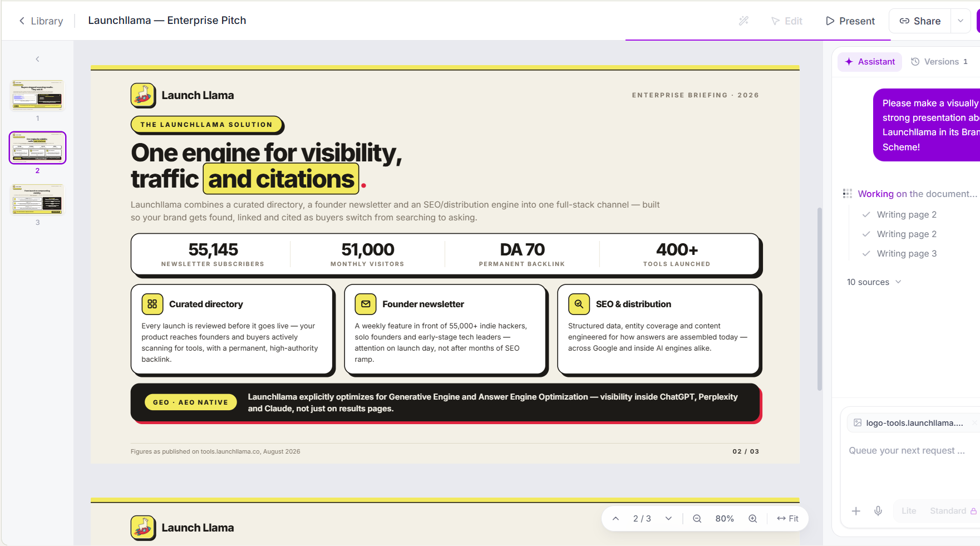
Task: Click the zoom out magnifier icon
Action: pos(697,519)
